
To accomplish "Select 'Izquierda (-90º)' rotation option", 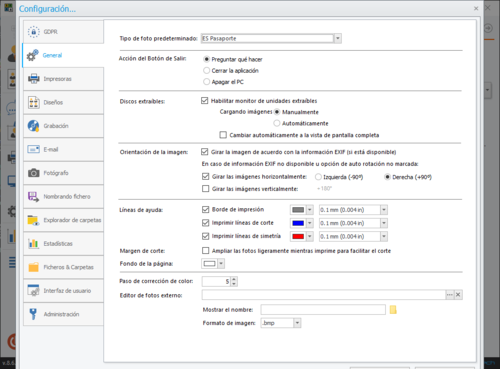I will coord(318,177).
